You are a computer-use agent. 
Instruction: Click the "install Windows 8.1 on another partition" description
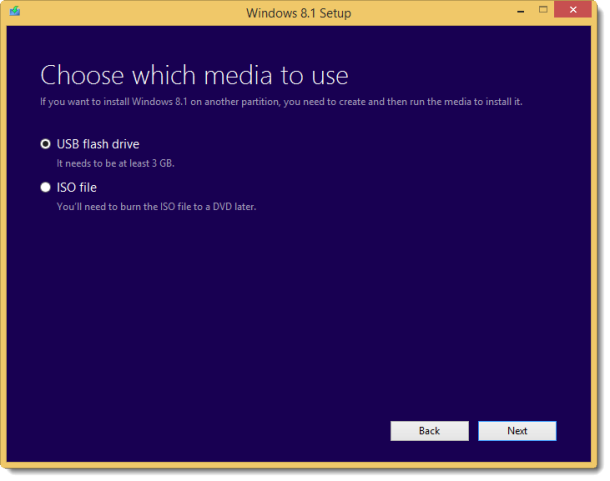point(281,102)
